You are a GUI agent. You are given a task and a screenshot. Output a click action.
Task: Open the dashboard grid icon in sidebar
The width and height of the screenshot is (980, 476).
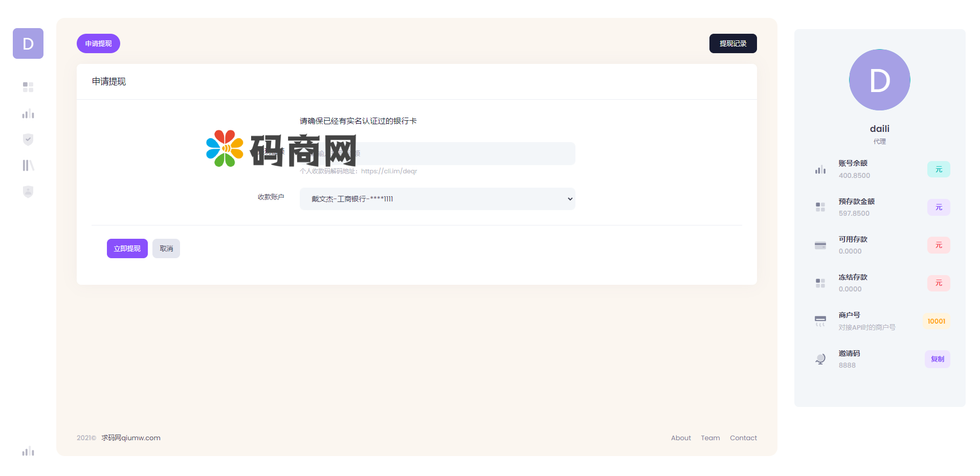pyautogui.click(x=28, y=87)
